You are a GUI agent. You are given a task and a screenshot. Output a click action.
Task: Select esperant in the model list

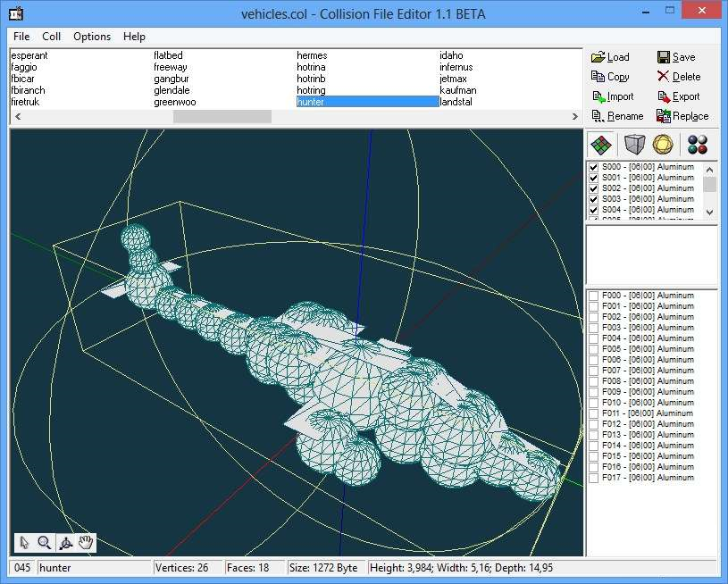tap(29, 55)
